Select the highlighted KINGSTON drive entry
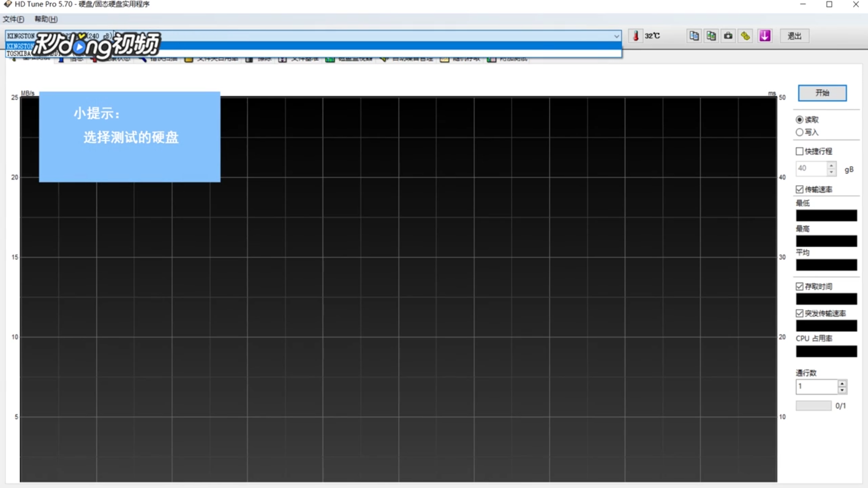Viewport: 868px width, 488px height. click(313, 46)
